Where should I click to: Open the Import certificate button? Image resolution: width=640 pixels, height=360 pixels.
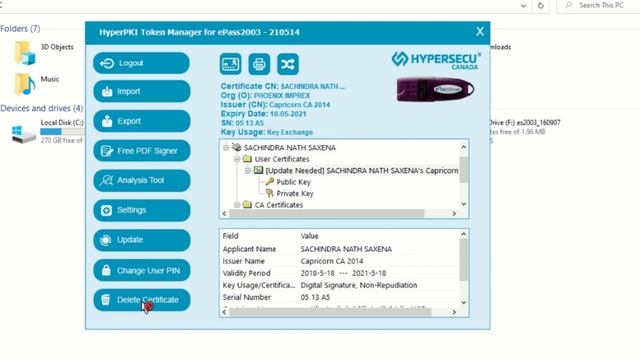pyautogui.click(x=141, y=91)
